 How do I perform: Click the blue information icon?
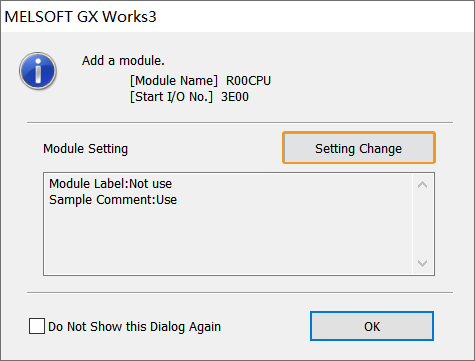[38, 71]
